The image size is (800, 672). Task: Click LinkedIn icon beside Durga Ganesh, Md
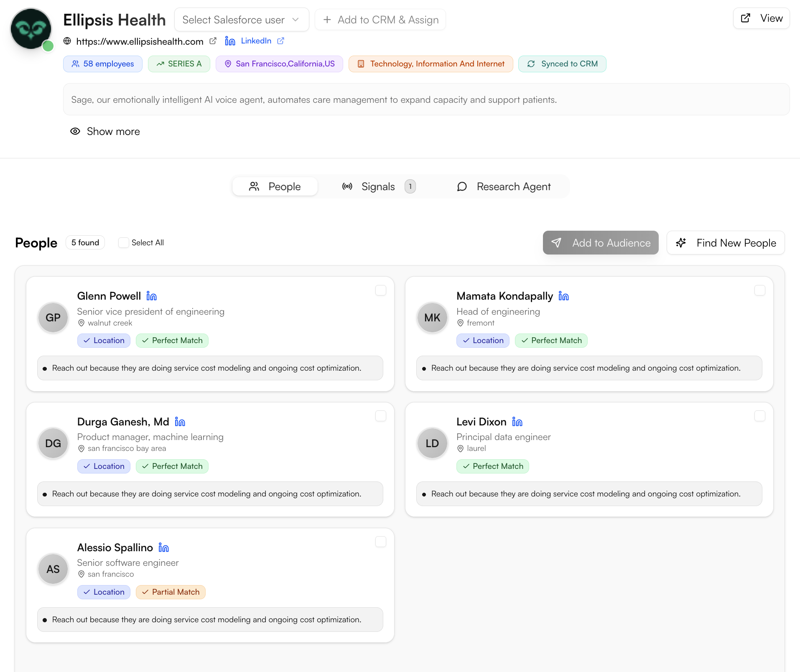click(x=180, y=422)
